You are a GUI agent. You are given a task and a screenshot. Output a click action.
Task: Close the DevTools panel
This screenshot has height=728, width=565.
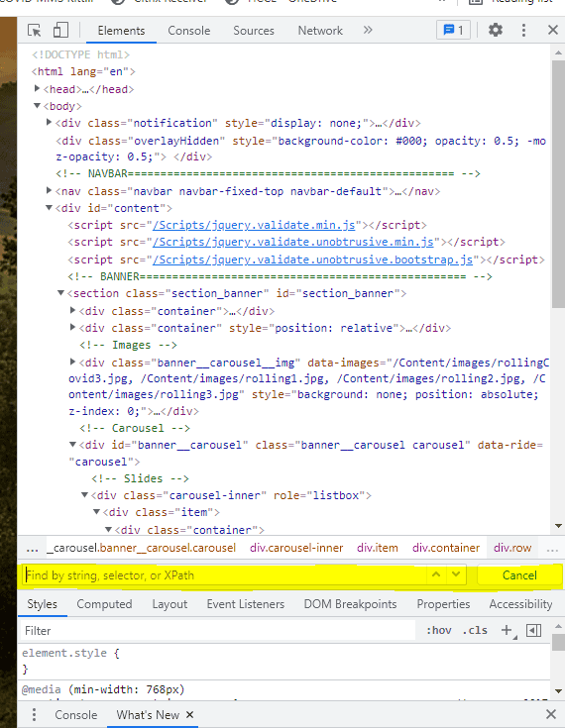tap(552, 30)
